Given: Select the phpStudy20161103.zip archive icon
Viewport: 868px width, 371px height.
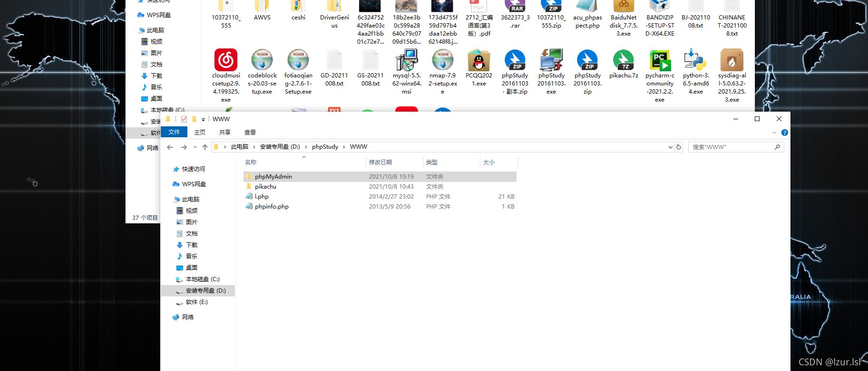Looking at the screenshot, I should (x=587, y=60).
